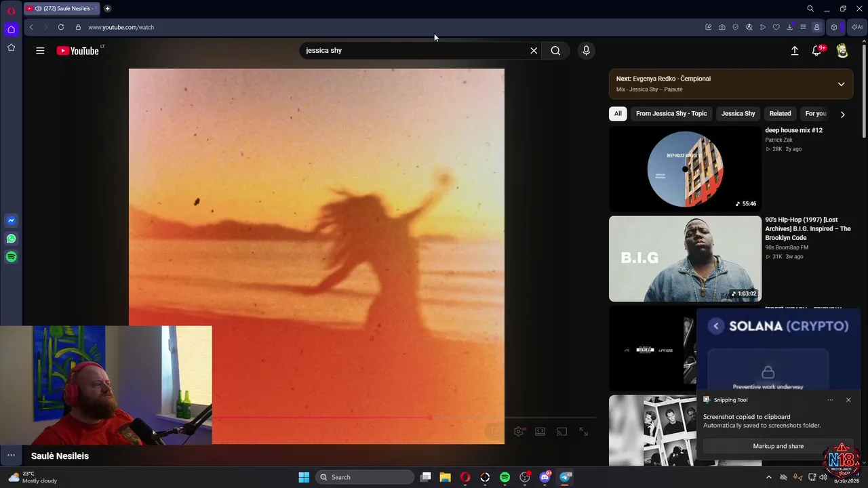Reload the YouTube page
This screenshot has height=488, width=868.
(61, 27)
